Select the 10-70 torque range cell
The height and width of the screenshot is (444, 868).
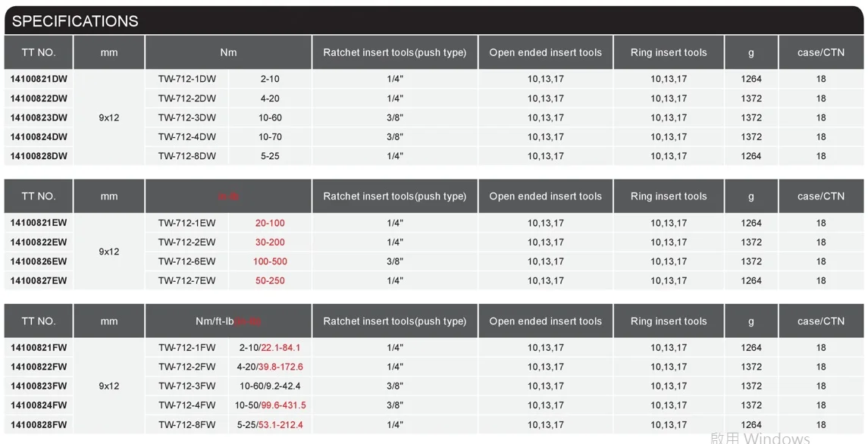[270, 137]
